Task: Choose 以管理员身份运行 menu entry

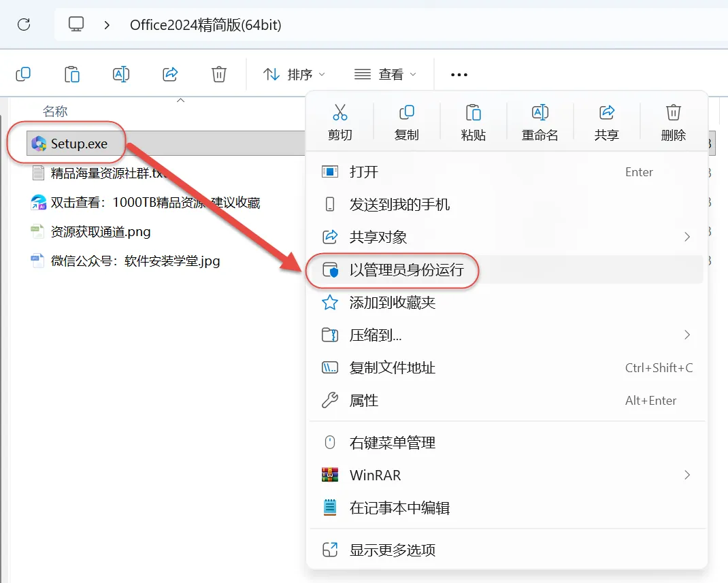Action: (x=506, y=269)
